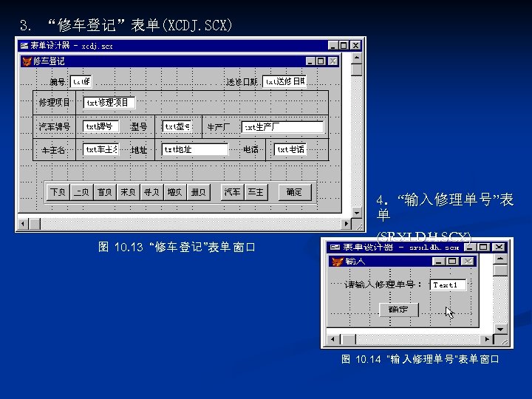Jump to last record with 末页 button

128,192
